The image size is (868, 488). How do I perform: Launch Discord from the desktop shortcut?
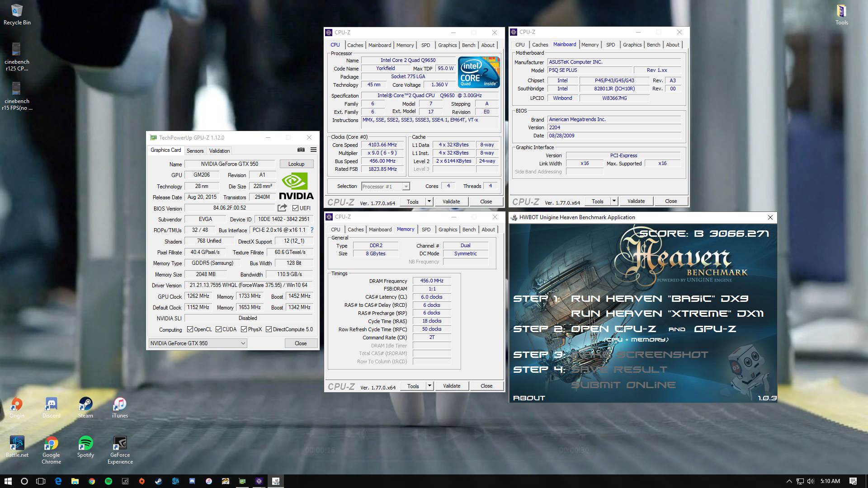point(51,408)
